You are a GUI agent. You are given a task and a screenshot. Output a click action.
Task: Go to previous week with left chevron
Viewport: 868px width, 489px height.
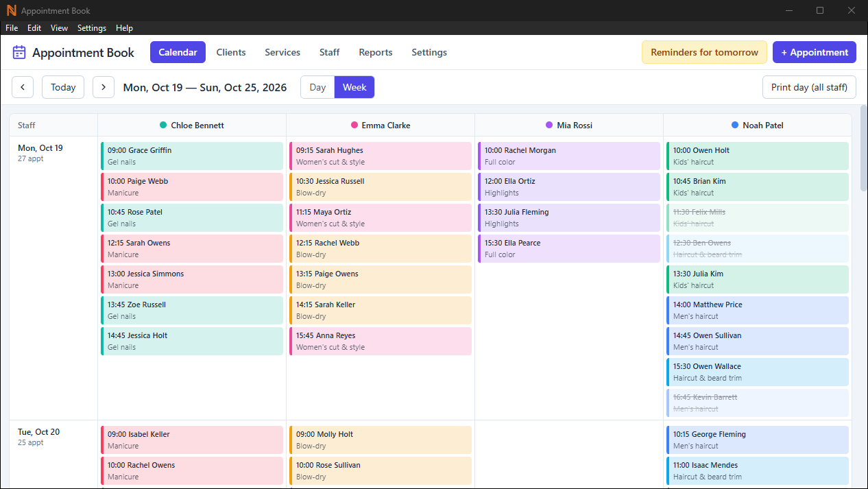coord(23,87)
